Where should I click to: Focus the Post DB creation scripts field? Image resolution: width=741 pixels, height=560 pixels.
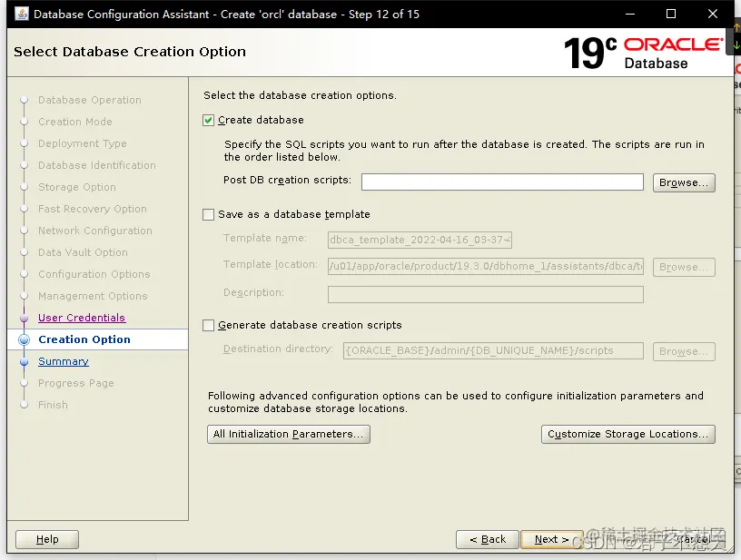[502, 182]
